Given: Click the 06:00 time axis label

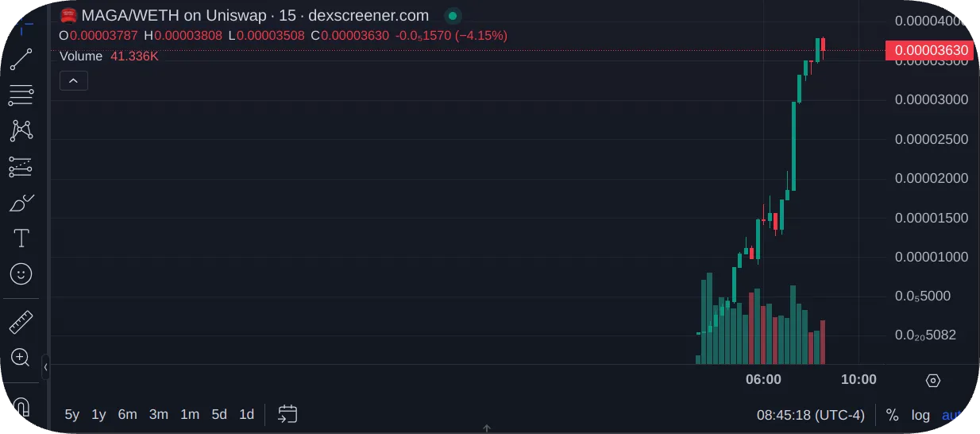Looking at the screenshot, I should [763, 379].
